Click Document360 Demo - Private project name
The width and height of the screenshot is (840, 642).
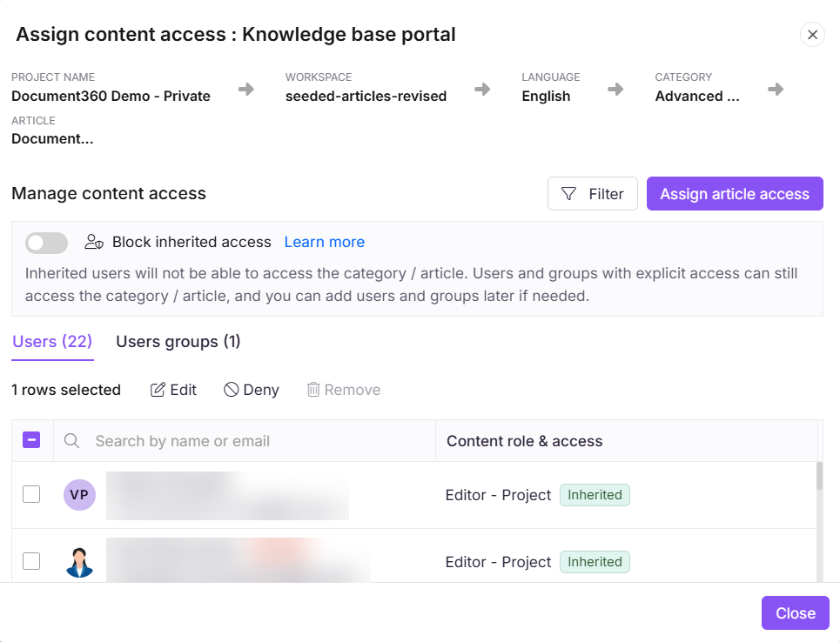(111, 97)
